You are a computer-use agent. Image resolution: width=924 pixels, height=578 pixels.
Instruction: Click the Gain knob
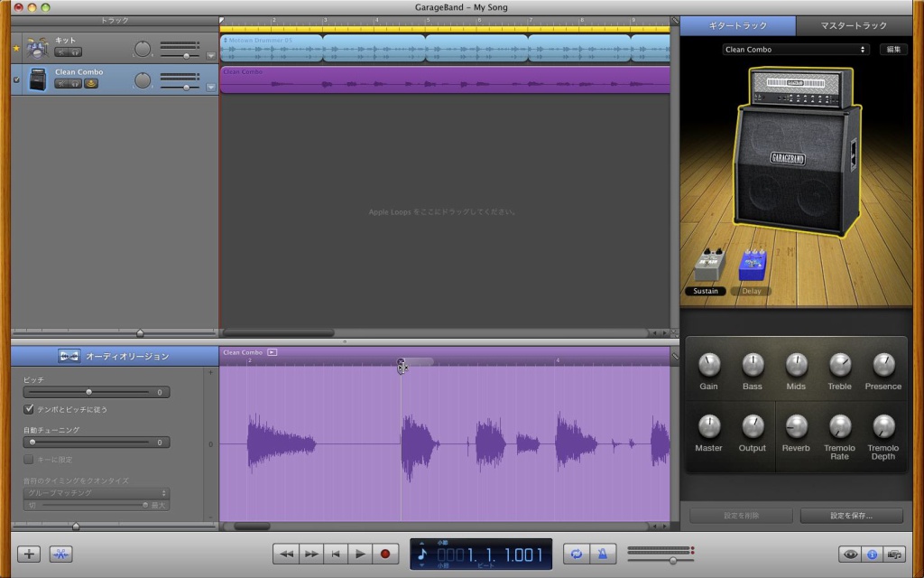pyautogui.click(x=709, y=365)
